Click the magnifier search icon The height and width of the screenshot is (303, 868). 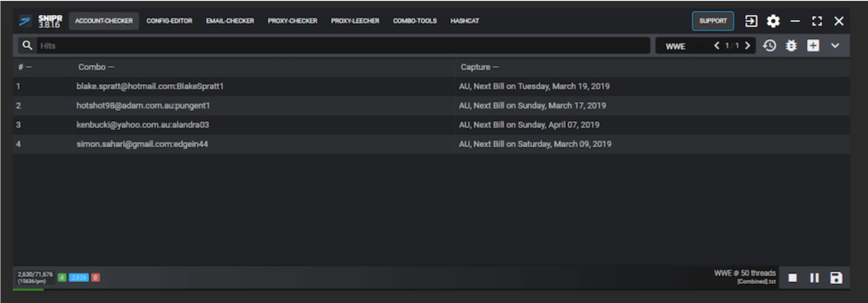pyautogui.click(x=27, y=45)
